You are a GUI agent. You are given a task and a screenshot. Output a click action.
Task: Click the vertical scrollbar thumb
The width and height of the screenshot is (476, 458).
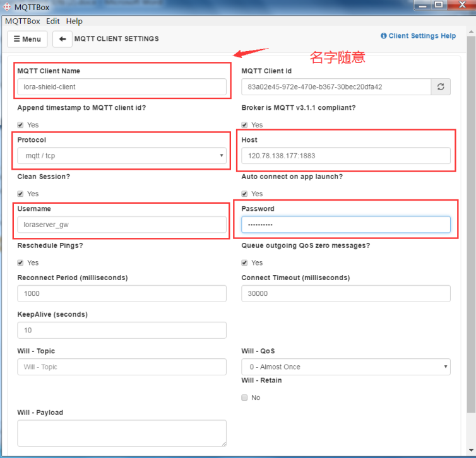(x=471, y=225)
